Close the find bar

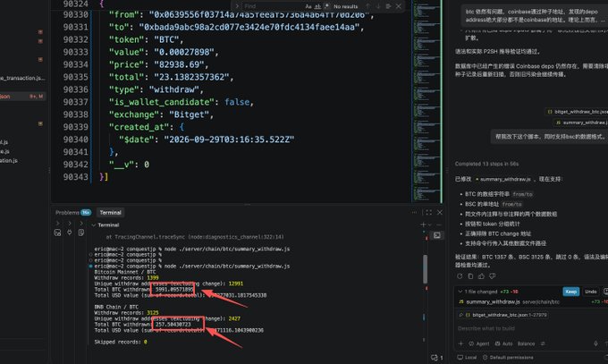tap(398, 6)
